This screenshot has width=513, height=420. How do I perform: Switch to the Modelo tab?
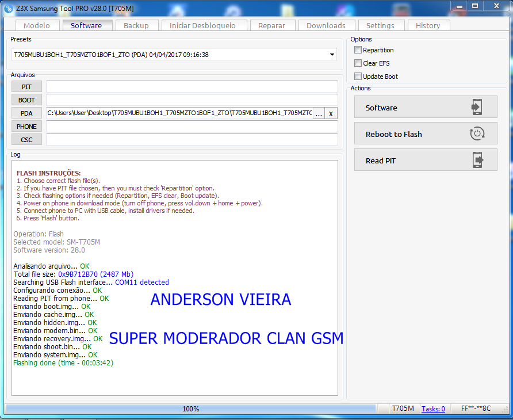coord(37,25)
